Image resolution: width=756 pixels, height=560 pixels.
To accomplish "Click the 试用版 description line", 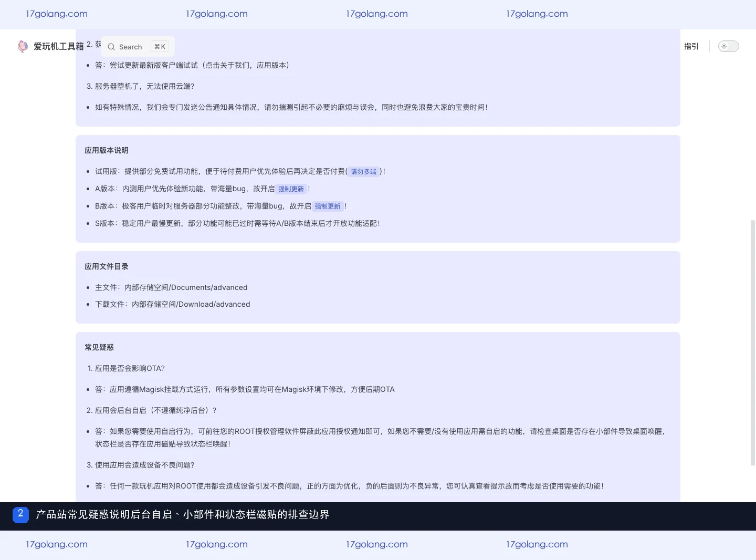I will pyautogui.click(x=240, y=171).
